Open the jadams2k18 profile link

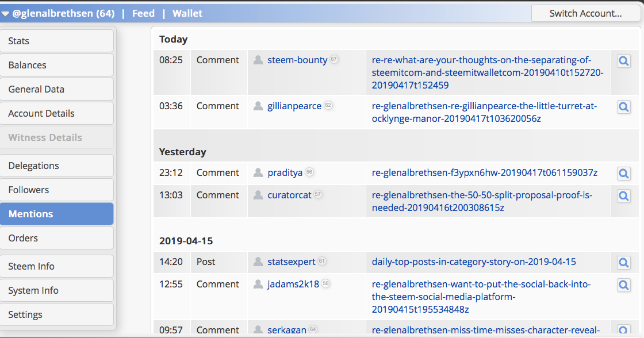(293, 284)
